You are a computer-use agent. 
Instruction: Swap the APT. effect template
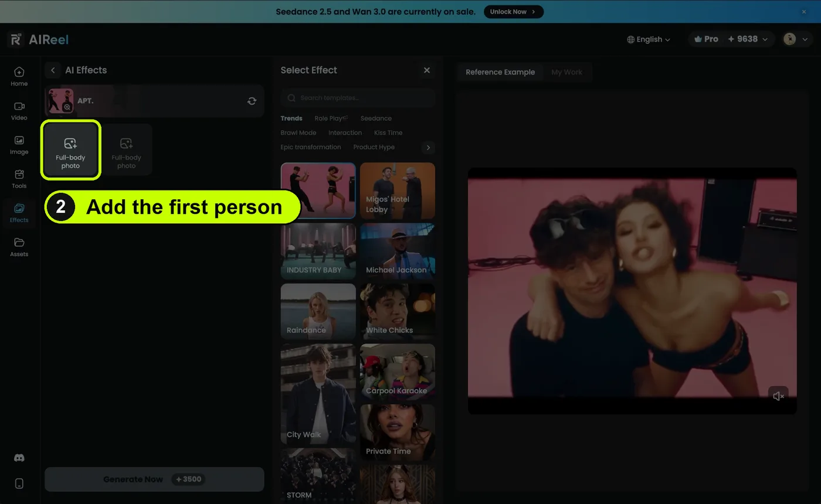pyautogui.click(x=252, y=101)
